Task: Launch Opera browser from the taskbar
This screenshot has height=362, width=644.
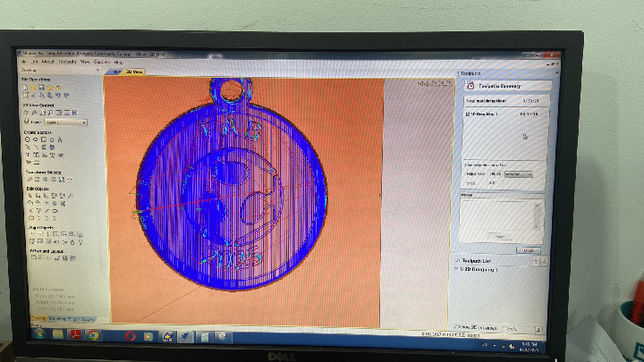Action: tap(131, 336)
